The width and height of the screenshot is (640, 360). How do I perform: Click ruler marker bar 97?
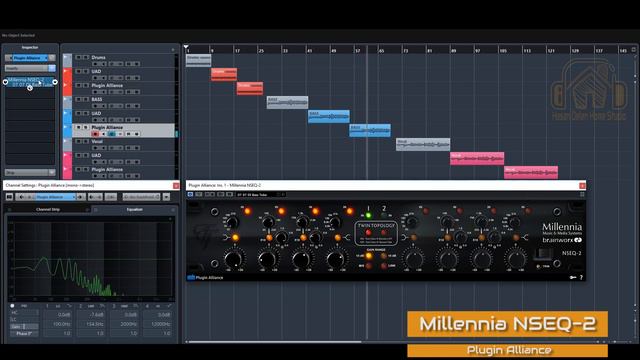click(x=477, y=51)
